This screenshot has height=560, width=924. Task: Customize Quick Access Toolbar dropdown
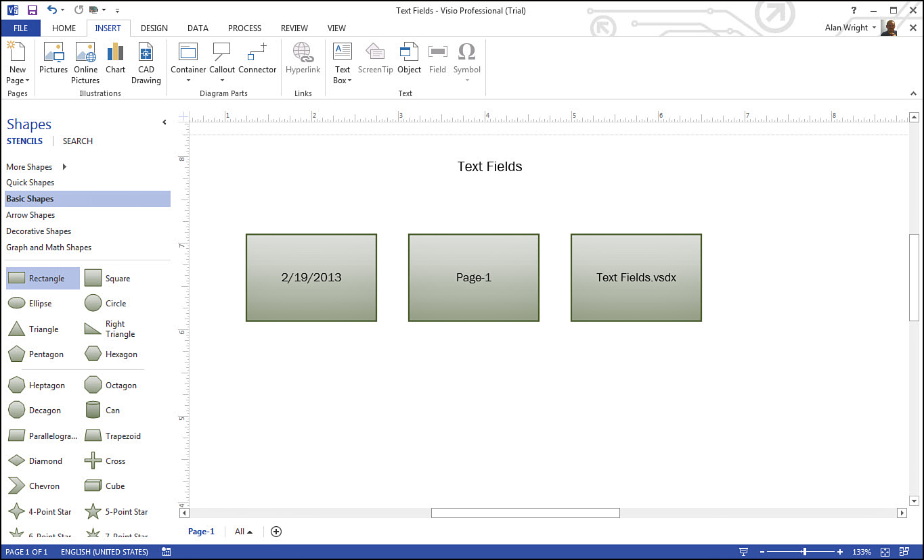(117, 10)
